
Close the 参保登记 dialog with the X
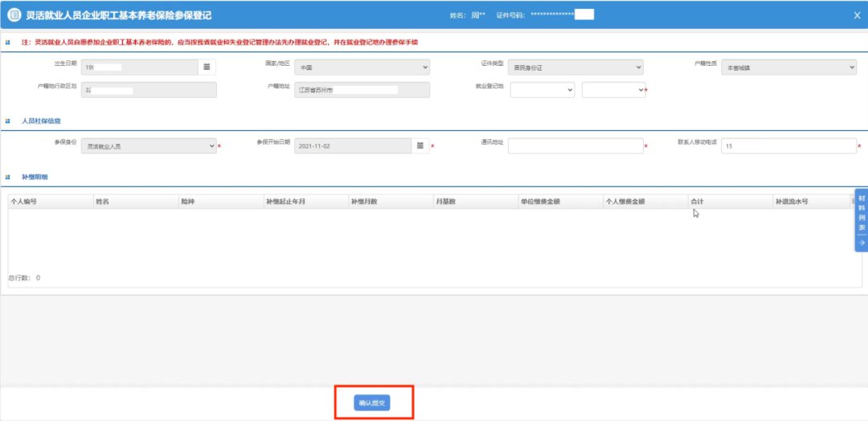pyautogui.click(x=857, y=14)
